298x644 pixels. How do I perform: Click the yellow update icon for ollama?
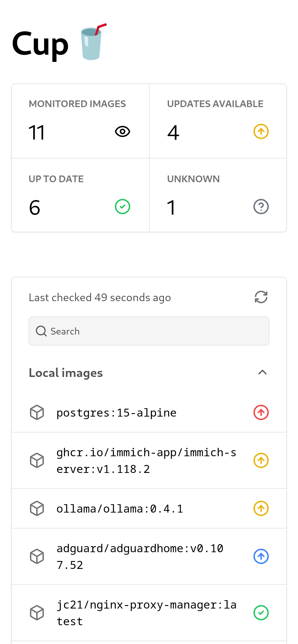click(261, 508)
